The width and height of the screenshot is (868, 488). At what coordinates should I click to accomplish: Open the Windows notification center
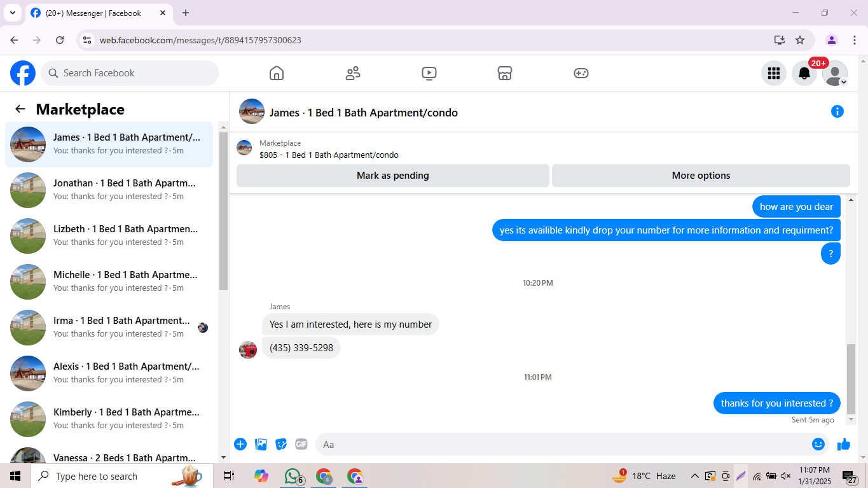(x=850, y=477)
